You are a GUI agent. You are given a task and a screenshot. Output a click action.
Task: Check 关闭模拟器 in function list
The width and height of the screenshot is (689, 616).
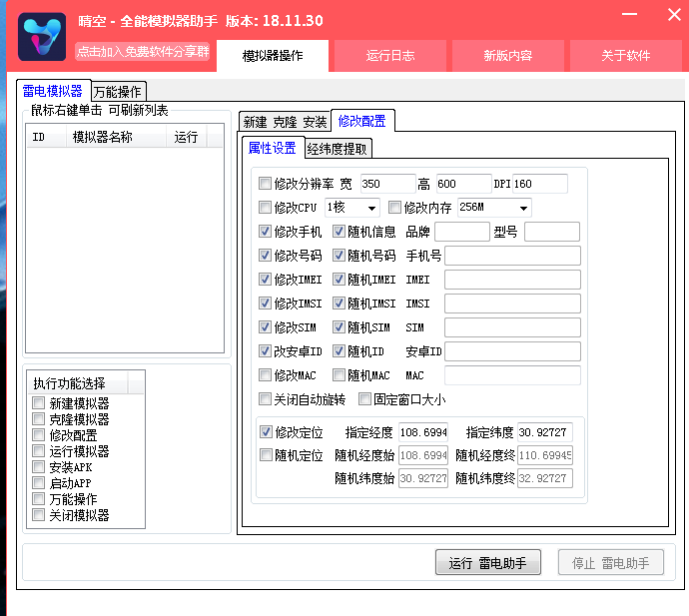[x=39, y=514]
